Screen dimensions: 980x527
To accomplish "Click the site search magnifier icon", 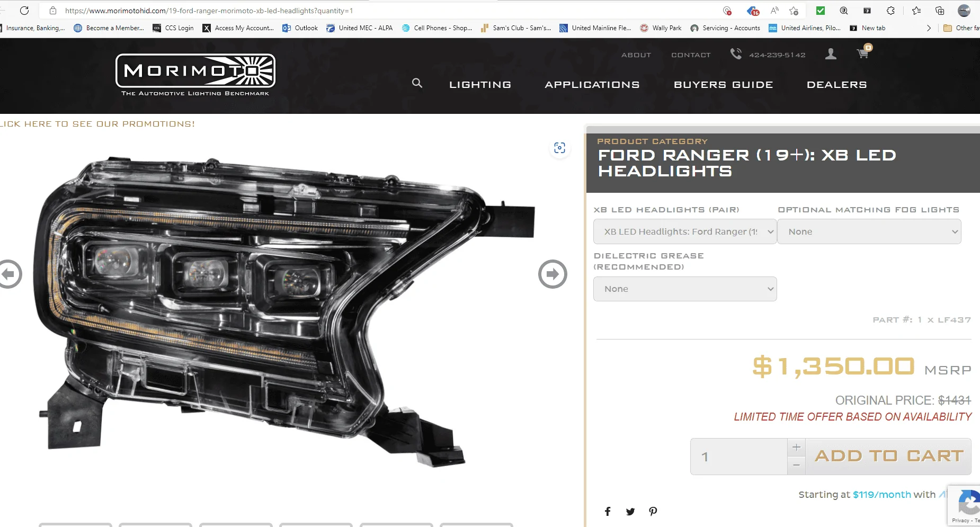I will coord(417,83).
